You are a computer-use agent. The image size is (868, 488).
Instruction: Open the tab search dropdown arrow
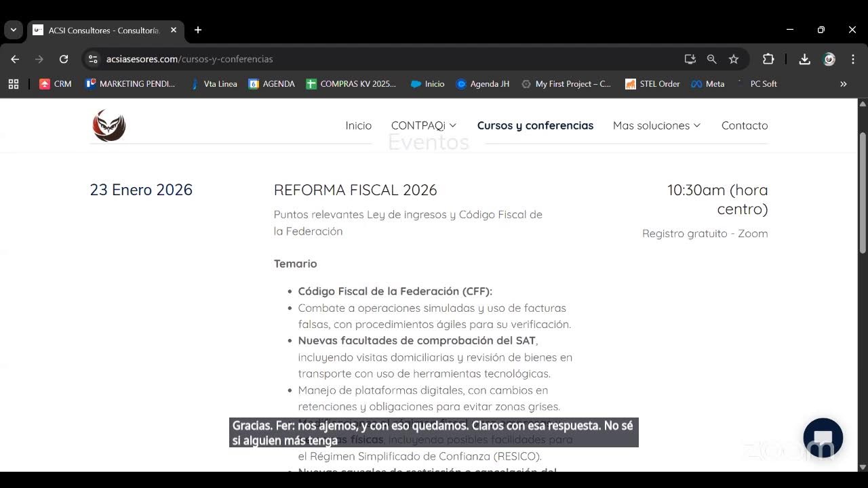(x=14, y=30)
